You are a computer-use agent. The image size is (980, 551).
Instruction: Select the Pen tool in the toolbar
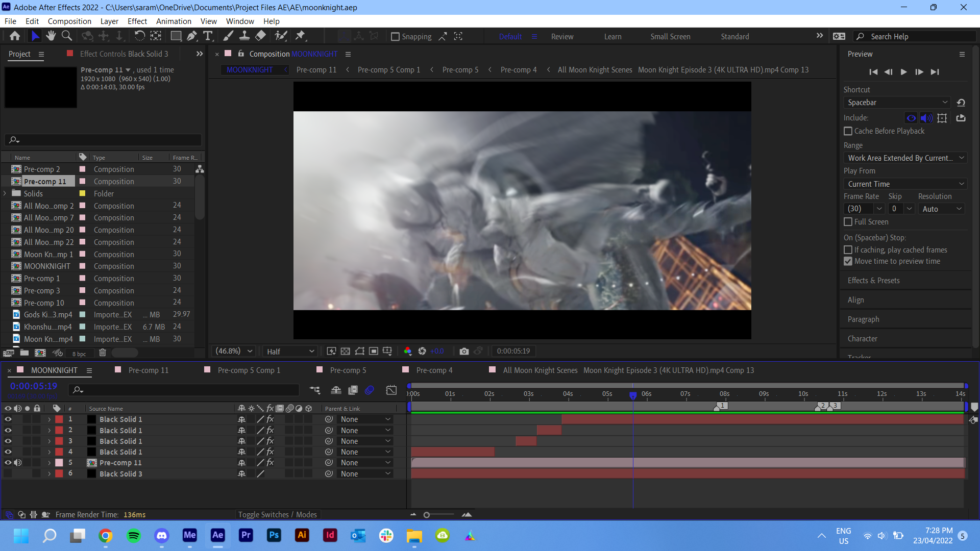[192, 36]
